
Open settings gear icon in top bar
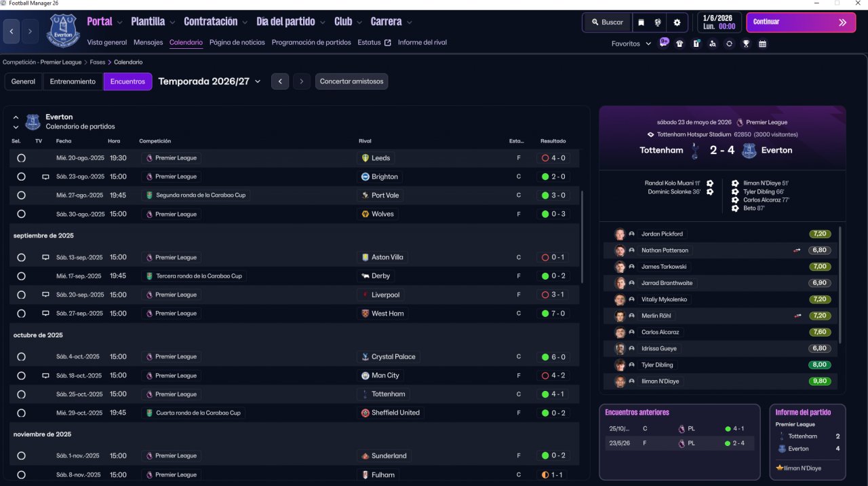[x=677, y=22]
